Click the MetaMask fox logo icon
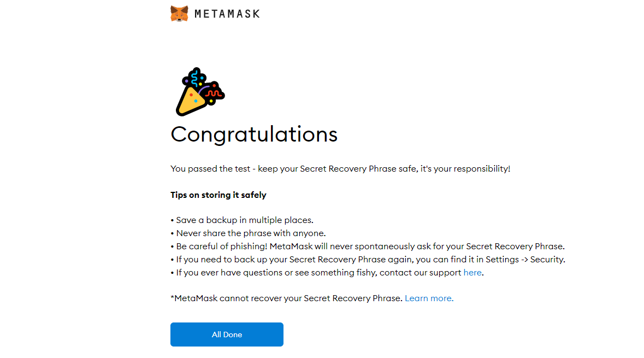Screen dimensions: 644x358 [179, 14]
